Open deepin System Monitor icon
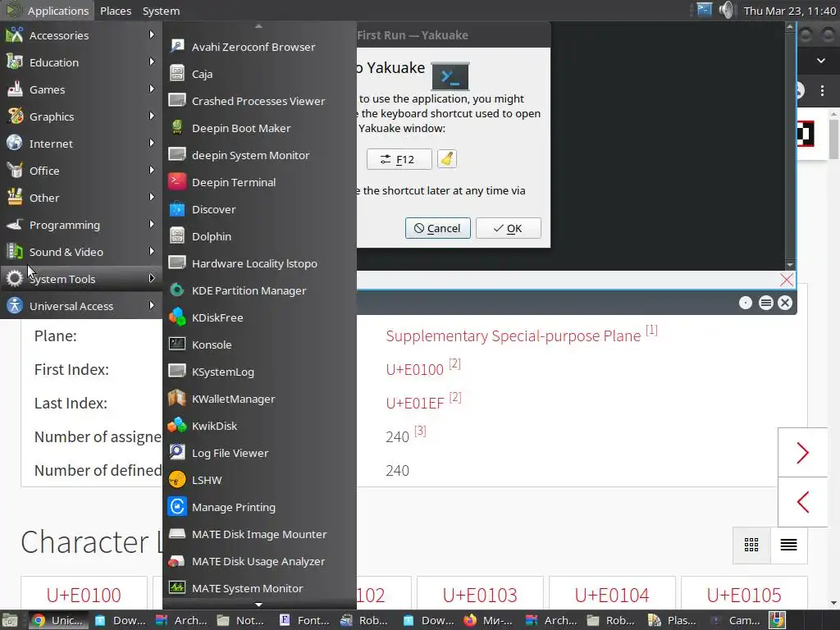840x630 pixels. point(177,155)
